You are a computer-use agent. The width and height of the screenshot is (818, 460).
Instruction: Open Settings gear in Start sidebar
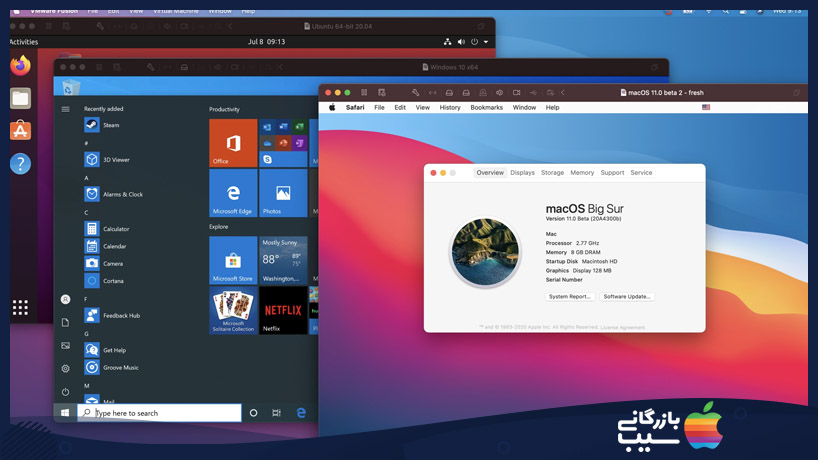(65, 369)
